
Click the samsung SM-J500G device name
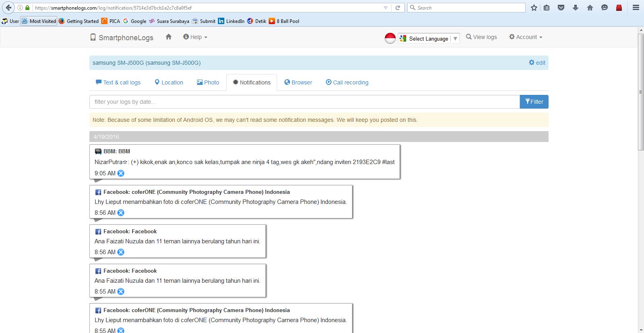[x=147, y=63]
